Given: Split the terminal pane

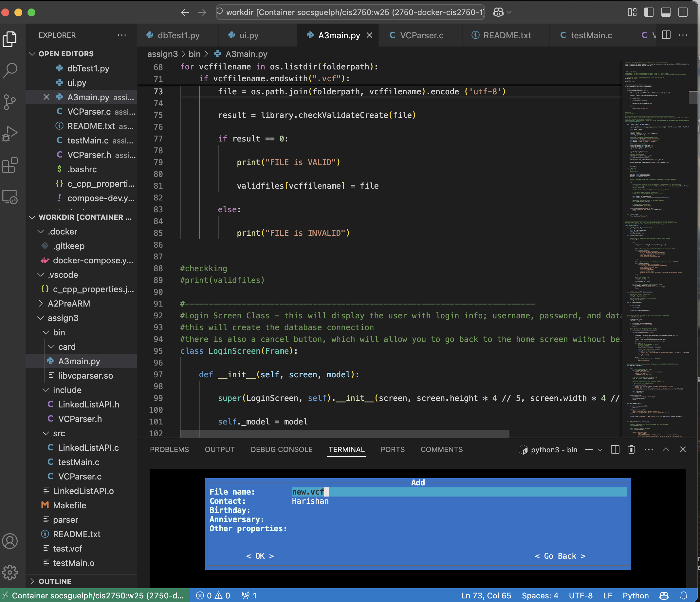Looking at the screenshot, I should pos(615,449).
